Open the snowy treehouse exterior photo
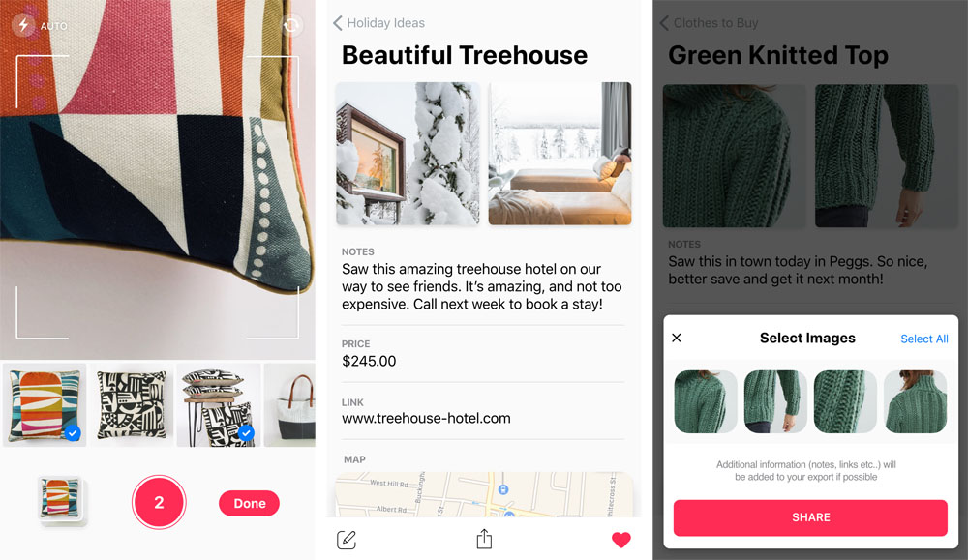 point(408,154)
